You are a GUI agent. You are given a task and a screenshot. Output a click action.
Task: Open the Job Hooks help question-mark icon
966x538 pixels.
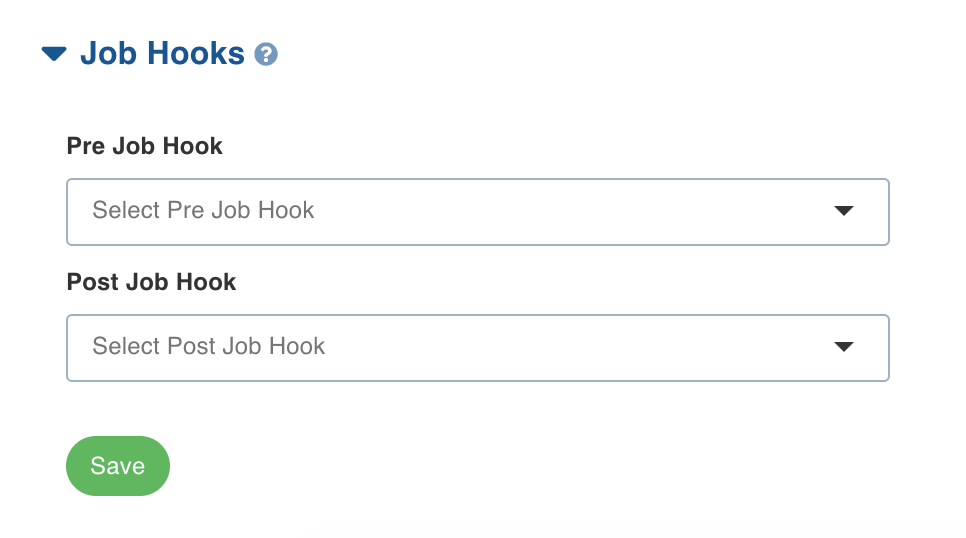tap(266, 54)
